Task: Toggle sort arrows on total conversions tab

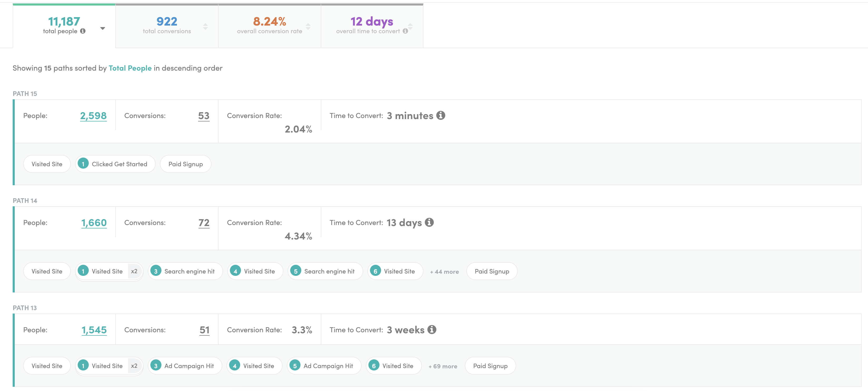Action: pos(205,27)
